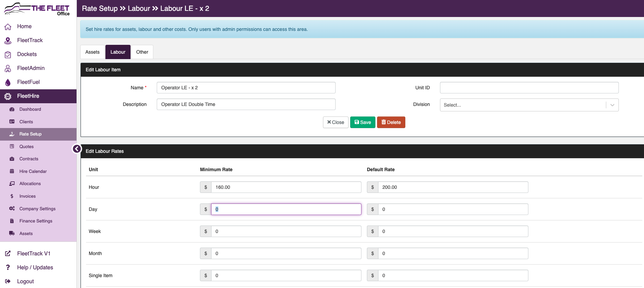The image size is (644, 288).
Task: Click the Day default rate field
Action: [x=453, y=209]
